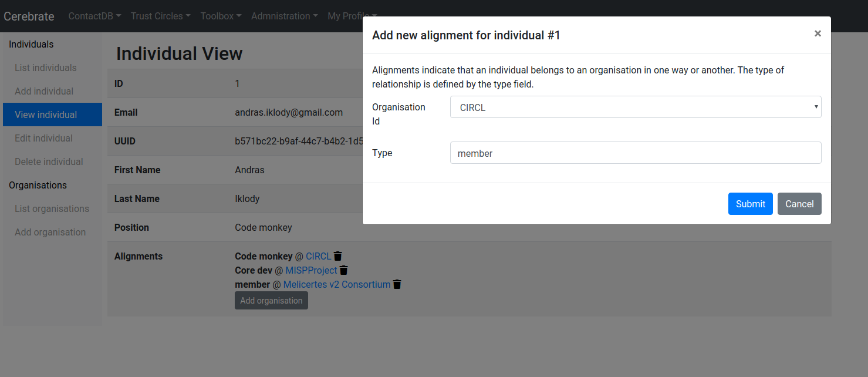
Task: Click the Cerebrate brand logo
Action: 29,16
